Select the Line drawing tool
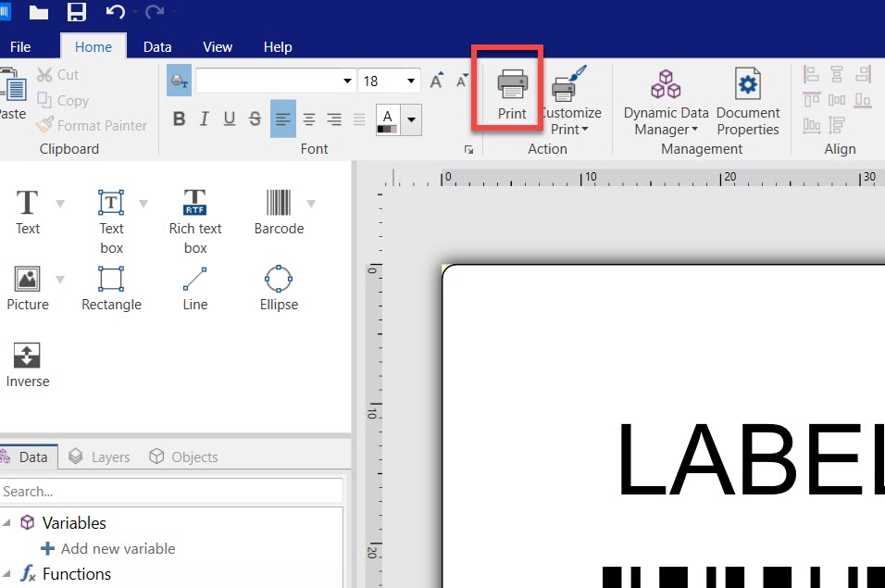The image size is (885, 588). point(195,289)
